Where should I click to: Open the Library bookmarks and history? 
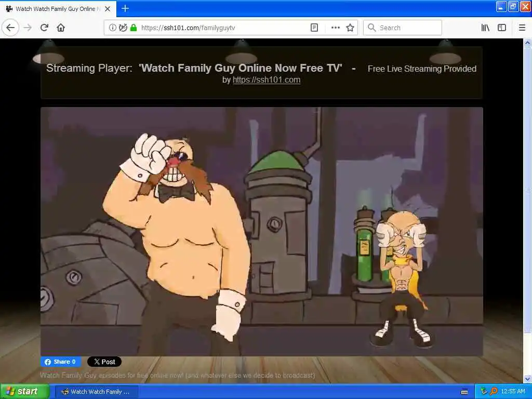(x=486, y=28)
